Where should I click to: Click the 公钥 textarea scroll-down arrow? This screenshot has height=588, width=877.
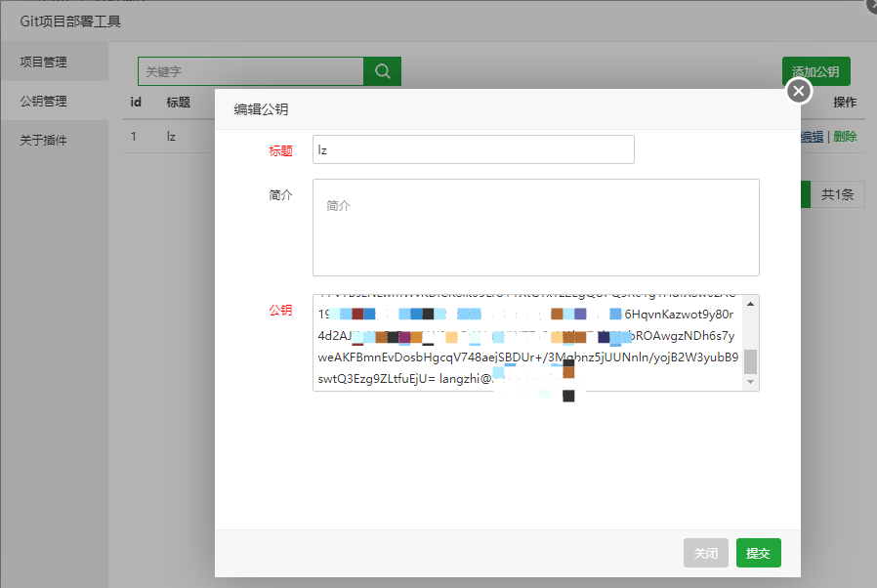pos(751,382)
